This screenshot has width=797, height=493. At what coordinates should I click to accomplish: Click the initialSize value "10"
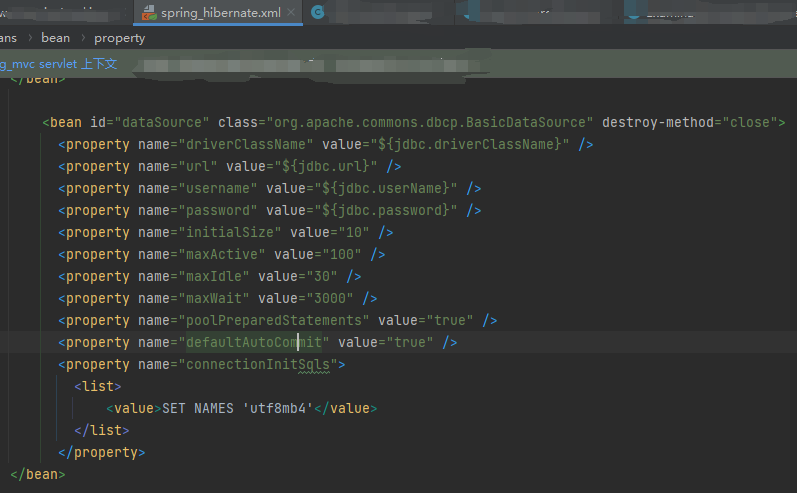click(x=354, y=233)
